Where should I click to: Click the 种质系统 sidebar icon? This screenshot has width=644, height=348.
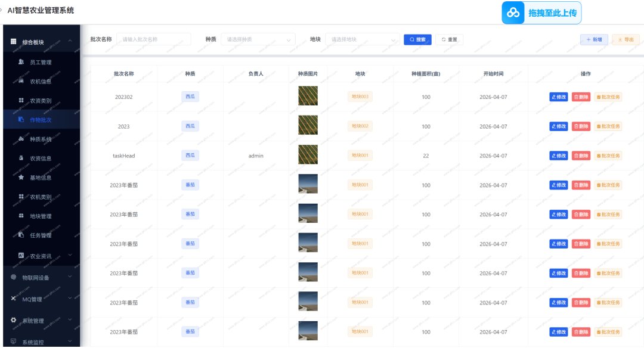(21, 139)
